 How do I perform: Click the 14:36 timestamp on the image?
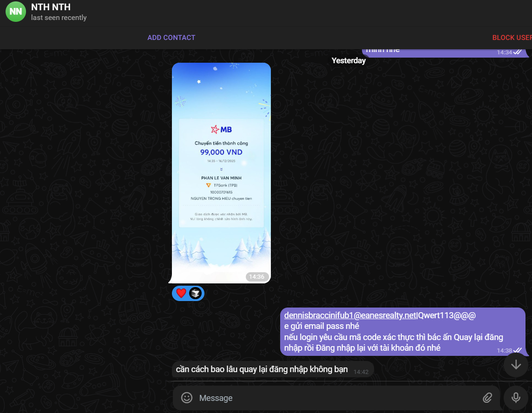[257, 276]
